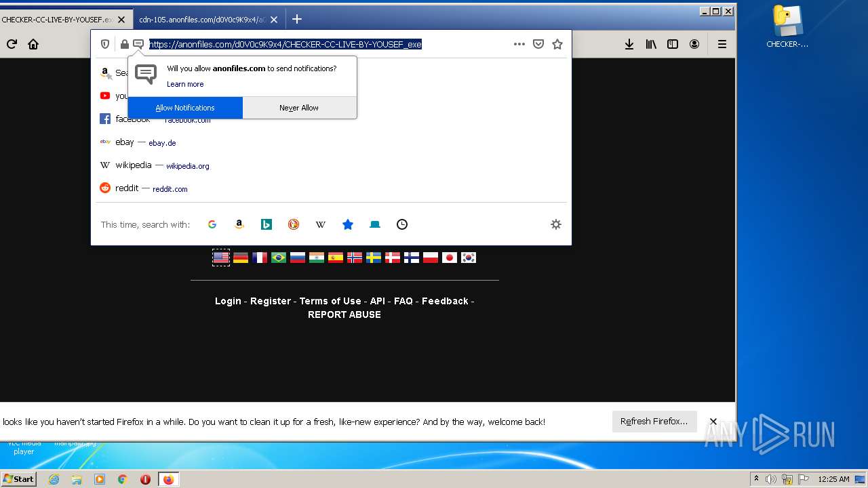Select the Brazilian flag language
Viewport: 868px width, 488px height.
pyautogui.click(x=279, y=258)
